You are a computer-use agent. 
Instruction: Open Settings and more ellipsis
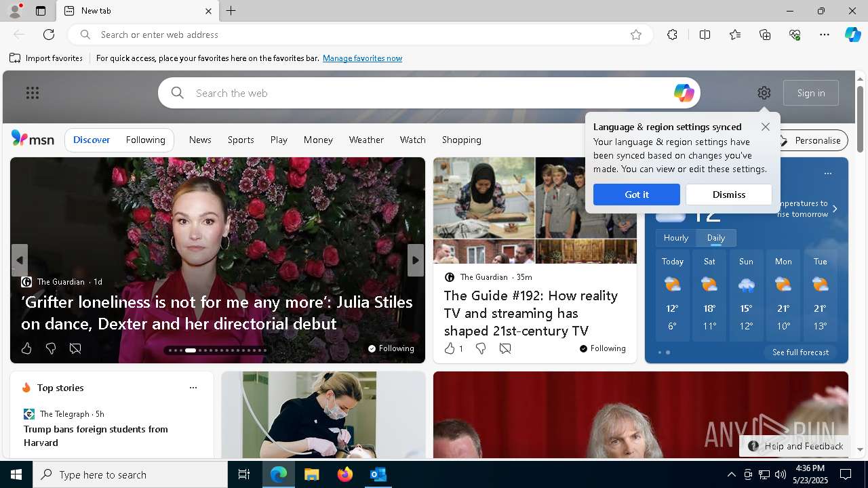pos(825,35)
